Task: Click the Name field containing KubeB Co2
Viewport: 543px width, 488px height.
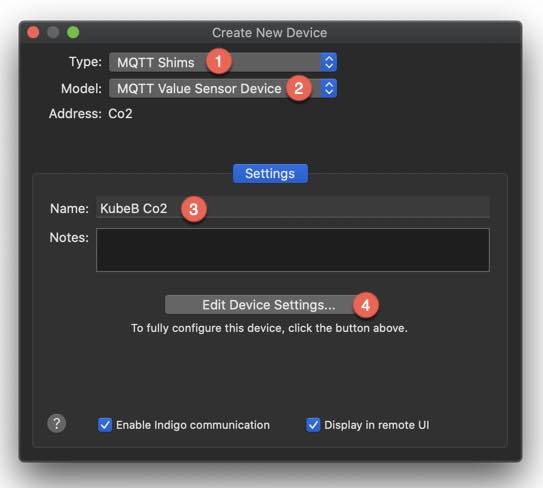Action: 293,208
